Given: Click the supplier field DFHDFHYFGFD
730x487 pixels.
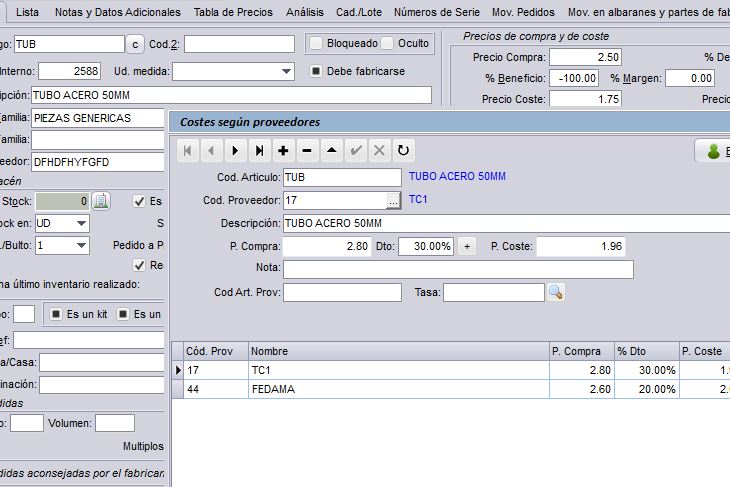Looking at the screenshot, I should (x=98, y=162).
